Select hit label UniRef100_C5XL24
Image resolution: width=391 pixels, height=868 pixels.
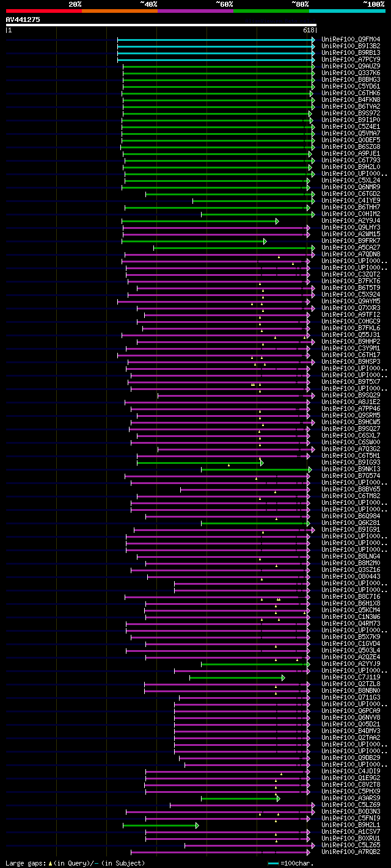click(x=351, y=180)
